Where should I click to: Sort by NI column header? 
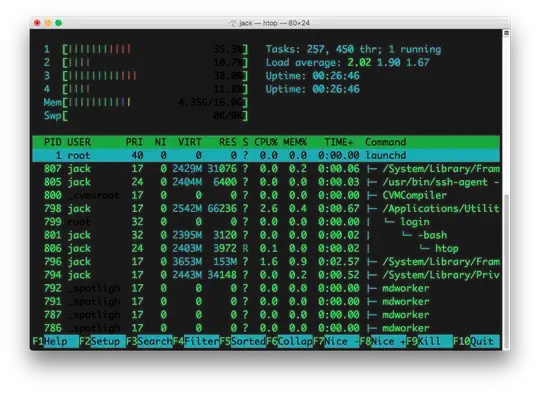[x=160, y=142]
